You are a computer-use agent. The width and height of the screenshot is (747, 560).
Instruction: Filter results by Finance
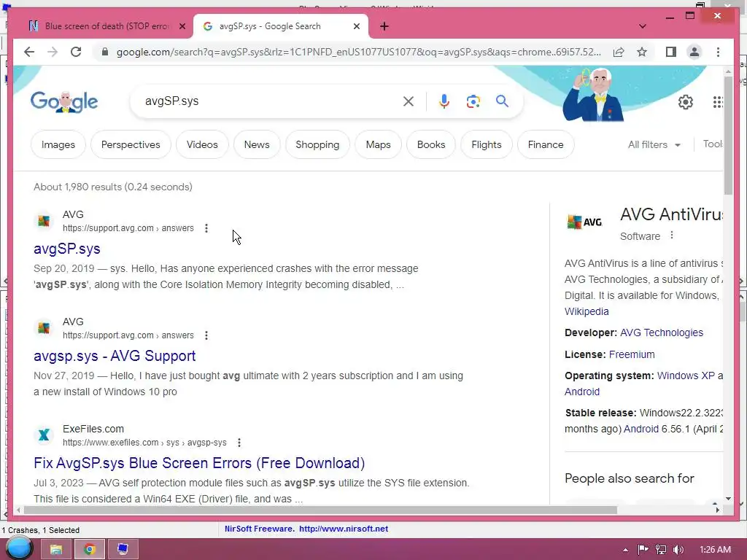pyautogui.click(x=546, y=144)
